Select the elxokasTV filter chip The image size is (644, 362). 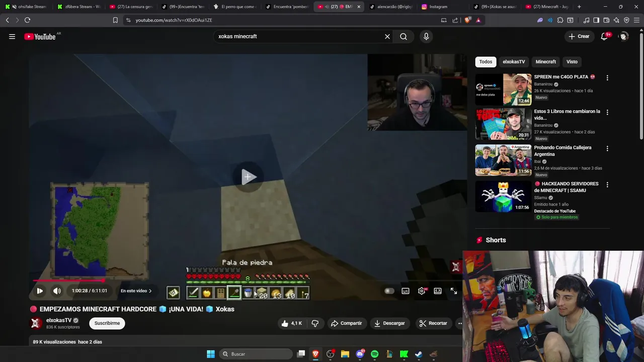(x=514, y=62)
